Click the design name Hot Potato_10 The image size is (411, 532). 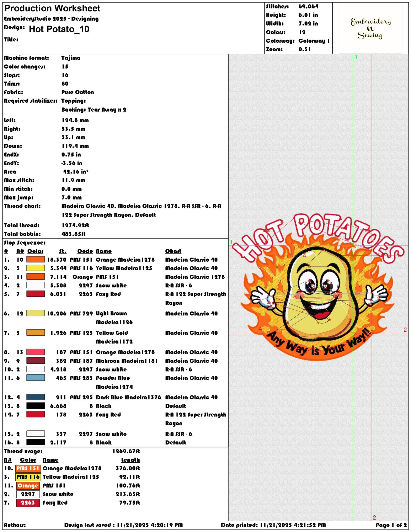coord(59,29)
